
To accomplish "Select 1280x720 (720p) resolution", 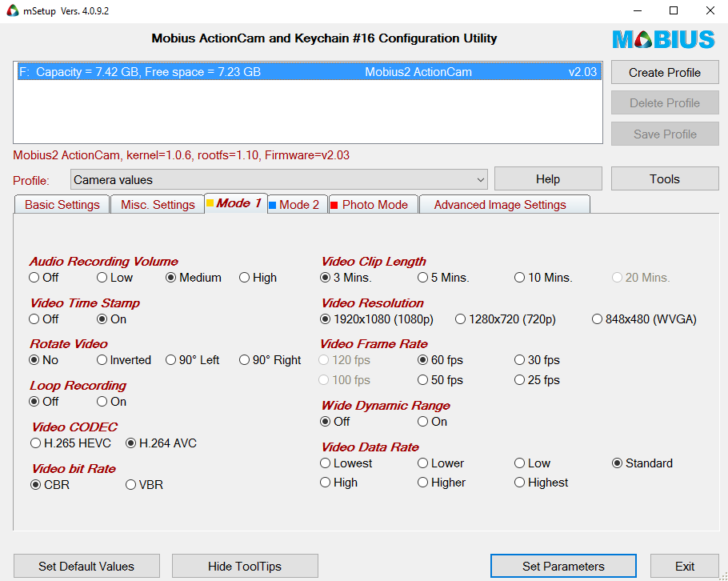I will click(x=506, y=319).
